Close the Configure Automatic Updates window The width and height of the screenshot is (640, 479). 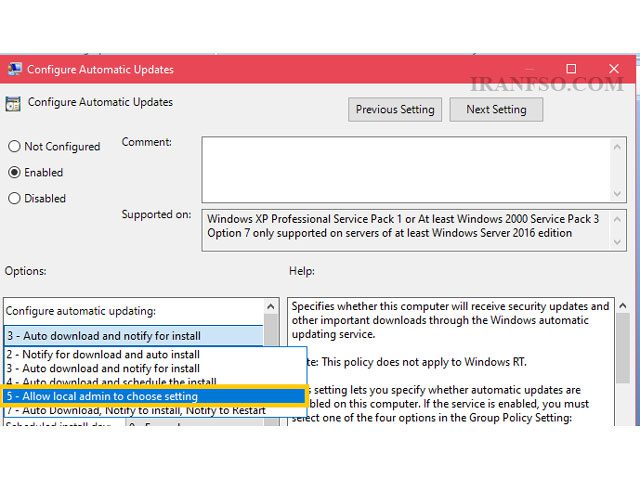click(x=613, y=69)
